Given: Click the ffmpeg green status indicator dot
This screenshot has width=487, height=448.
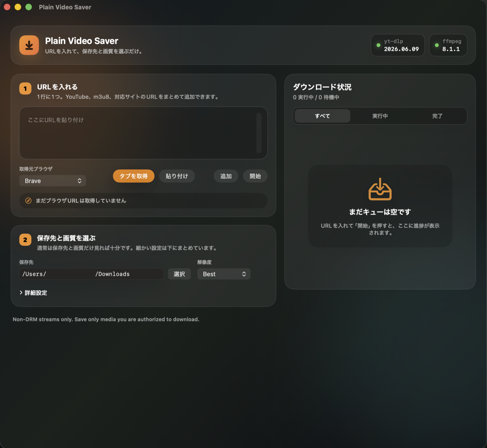Looking at the screenshot, I should (x=437, y=45).
